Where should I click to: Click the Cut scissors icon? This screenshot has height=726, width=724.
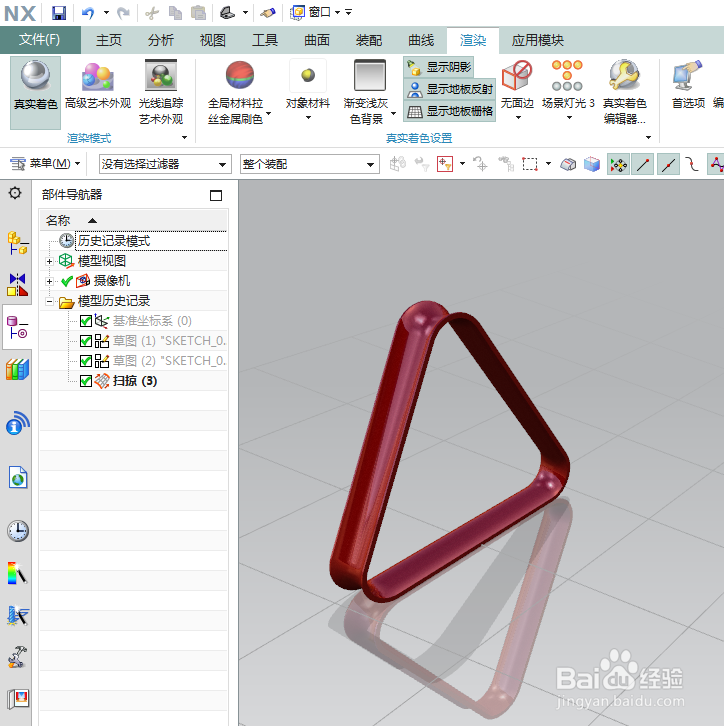click(152, 13)
